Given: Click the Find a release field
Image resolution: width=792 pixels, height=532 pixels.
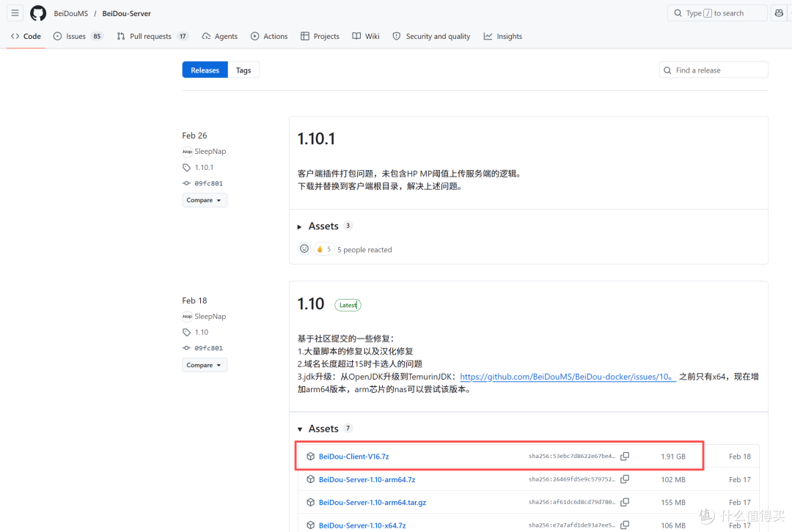Looking at the screenshot, I should click(714, 70).
